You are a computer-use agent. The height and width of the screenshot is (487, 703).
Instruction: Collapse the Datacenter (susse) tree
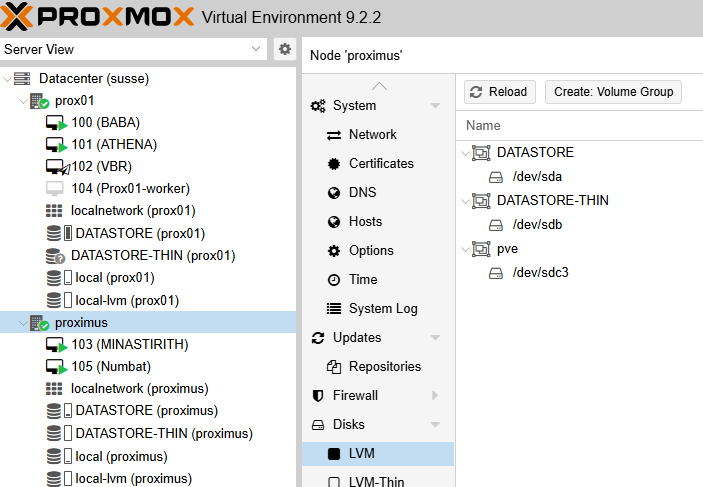point(7,79)
